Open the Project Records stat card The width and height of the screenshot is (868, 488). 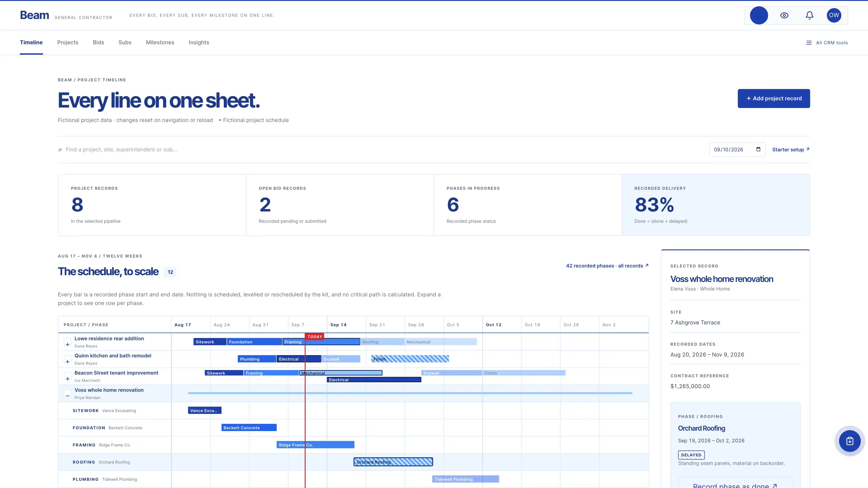click(152, 205)
